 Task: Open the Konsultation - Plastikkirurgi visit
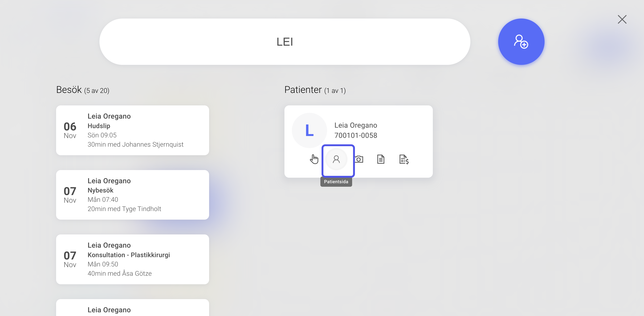(133, 259)
